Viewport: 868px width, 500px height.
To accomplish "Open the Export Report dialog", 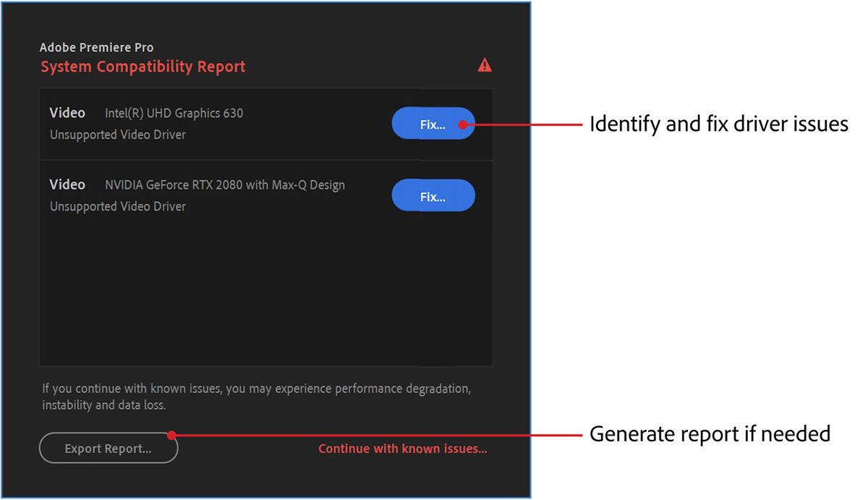I will point(109,449).
